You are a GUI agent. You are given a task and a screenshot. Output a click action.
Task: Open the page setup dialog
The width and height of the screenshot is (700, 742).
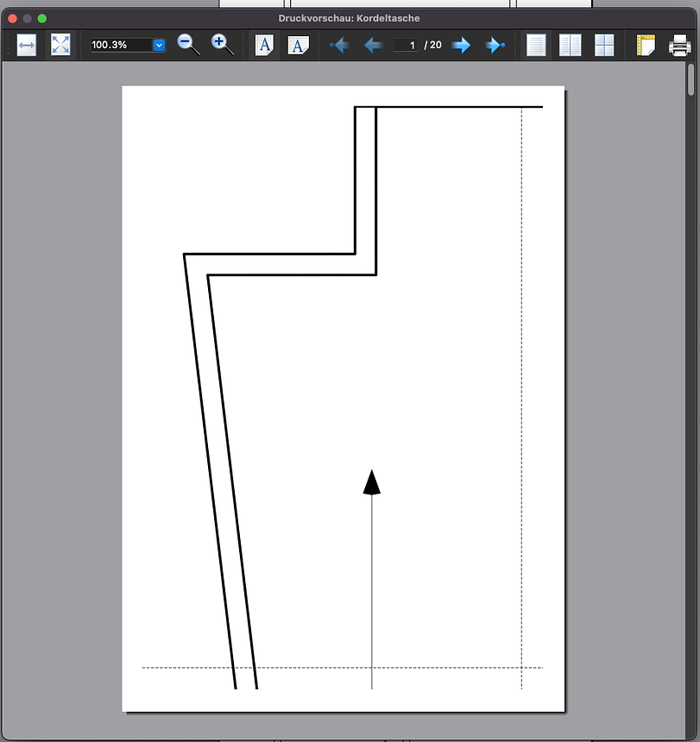(646, 45)
